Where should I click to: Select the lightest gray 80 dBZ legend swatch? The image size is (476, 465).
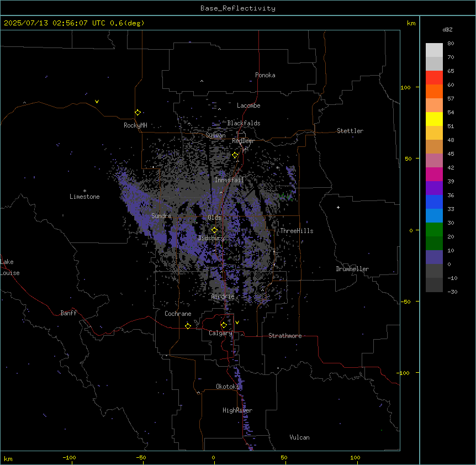coord(434,50)
